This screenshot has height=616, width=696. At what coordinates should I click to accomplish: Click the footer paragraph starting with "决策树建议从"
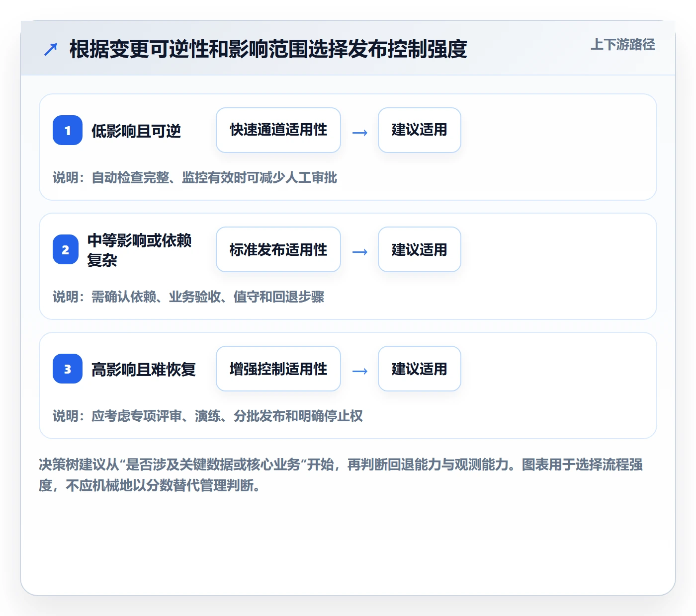click(x=341, y=475)
